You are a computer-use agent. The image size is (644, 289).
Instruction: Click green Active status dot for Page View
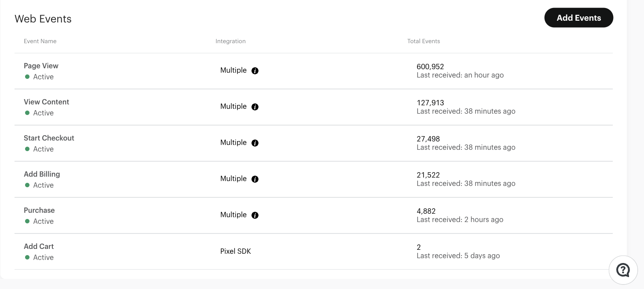pos(27,77)
